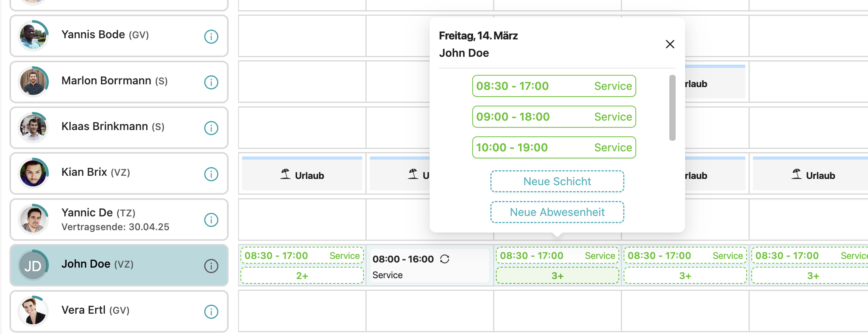Expand highlighted 3+ shift suggestions for John Doe
Viewport: 868px width, 335px height.
coord(557,275)
